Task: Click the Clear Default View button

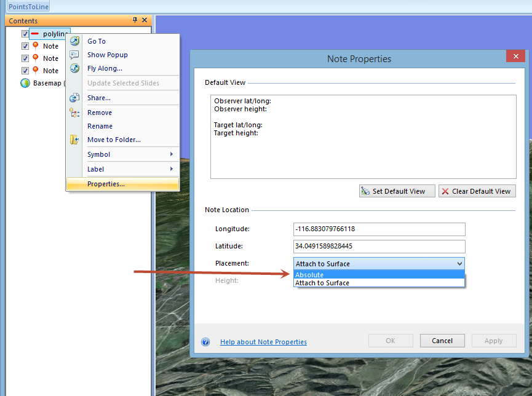Action: pyautogui.click(x=477, y=191)
